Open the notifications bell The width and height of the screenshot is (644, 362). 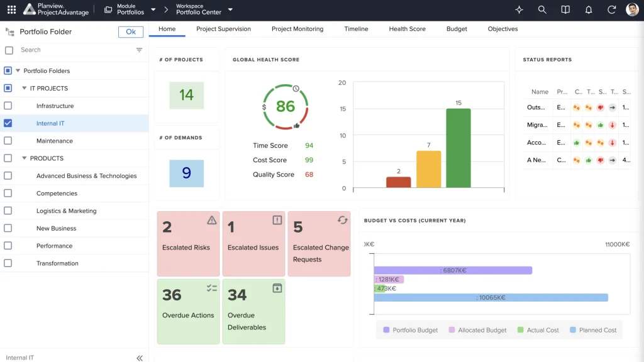[x=589, y=9]
